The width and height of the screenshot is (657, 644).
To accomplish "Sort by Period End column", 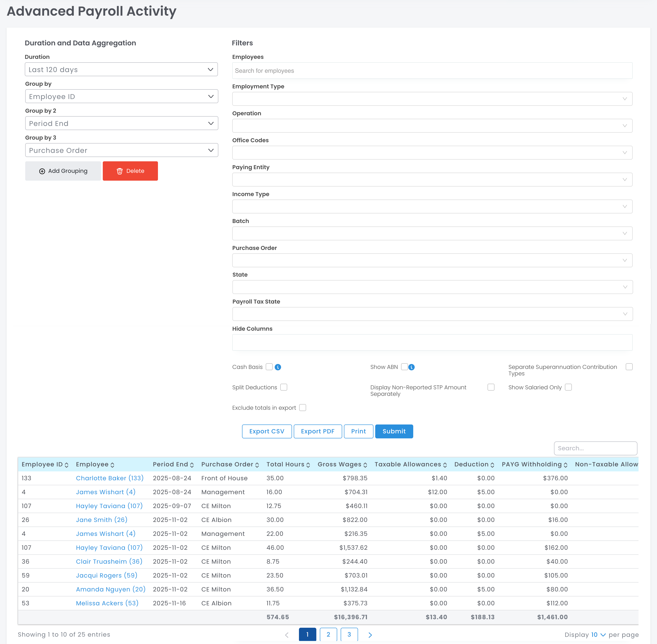I will pyautogui.click(x=192, y=465).
